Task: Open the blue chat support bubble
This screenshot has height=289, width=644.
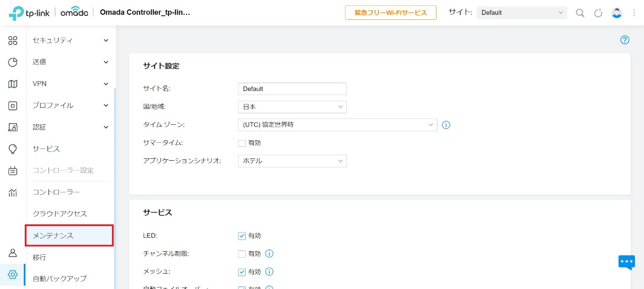Action: [x=626, y=262]
